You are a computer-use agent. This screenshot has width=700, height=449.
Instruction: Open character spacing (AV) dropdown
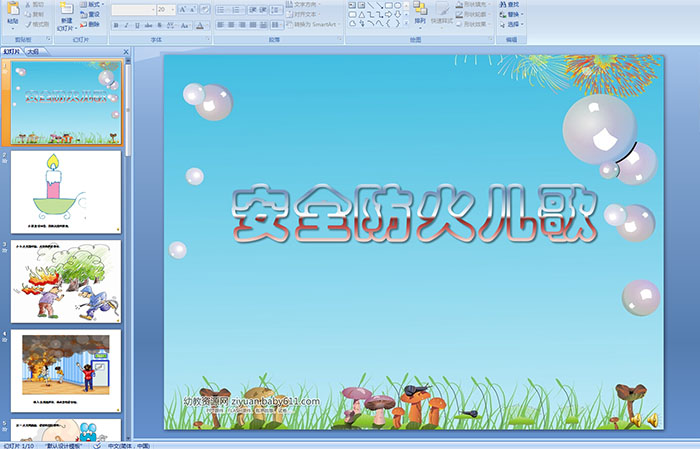171,25
